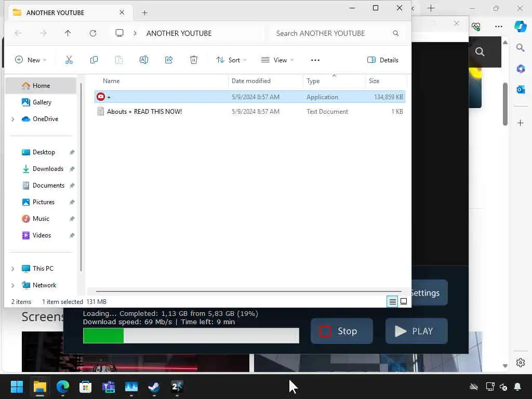
Task: Switch to large thumbnails view icon
Action: (x=404, y=301)
